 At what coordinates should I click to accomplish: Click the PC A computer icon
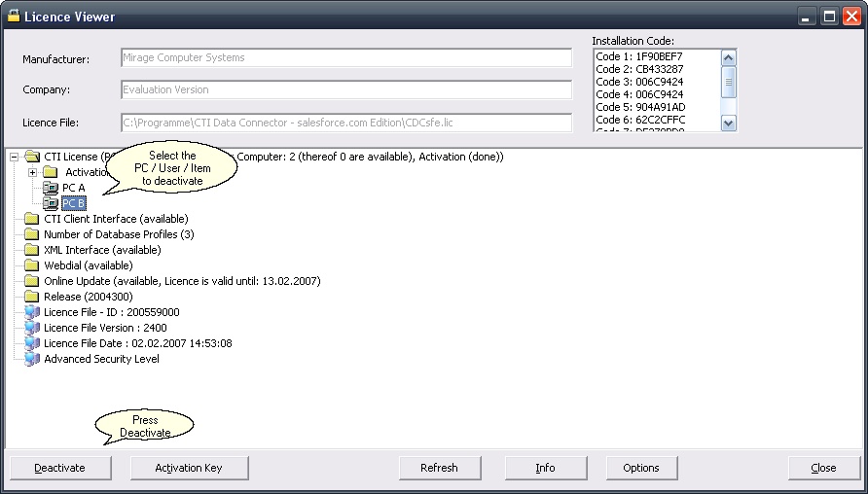pos(52,188)
